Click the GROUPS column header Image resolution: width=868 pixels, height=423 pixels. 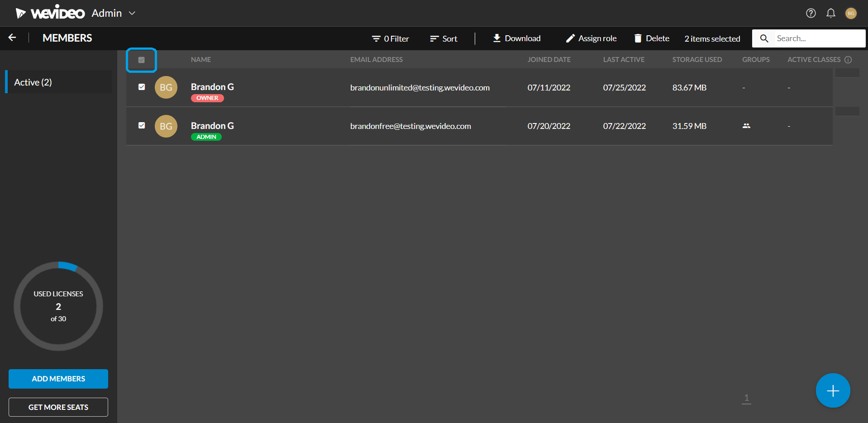pyautogui.click(x=756, y=60)
